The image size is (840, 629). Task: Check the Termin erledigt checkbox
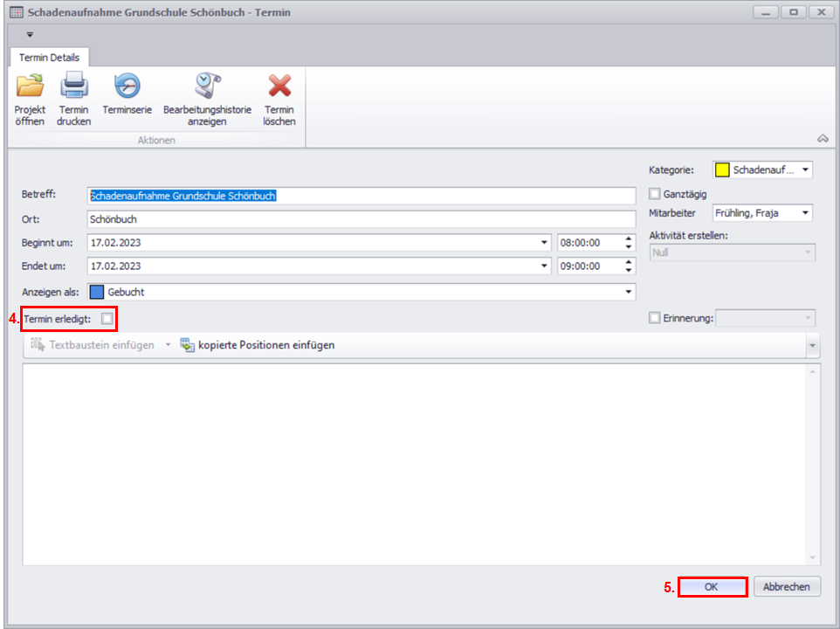coord(107,319)
